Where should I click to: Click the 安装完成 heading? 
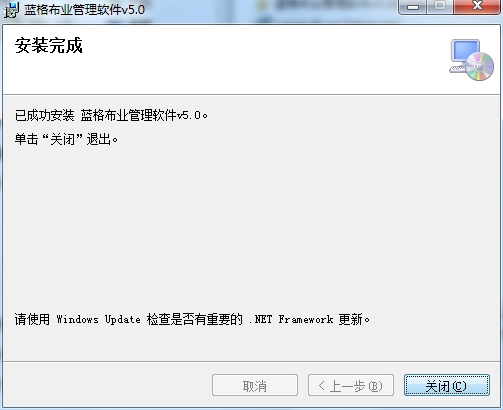49,45
